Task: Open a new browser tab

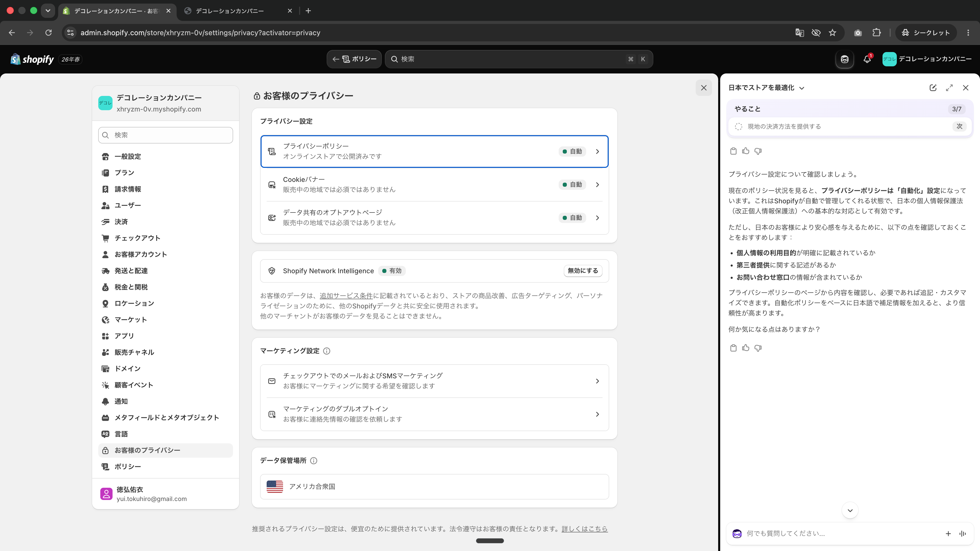Action: coord(308,11)
